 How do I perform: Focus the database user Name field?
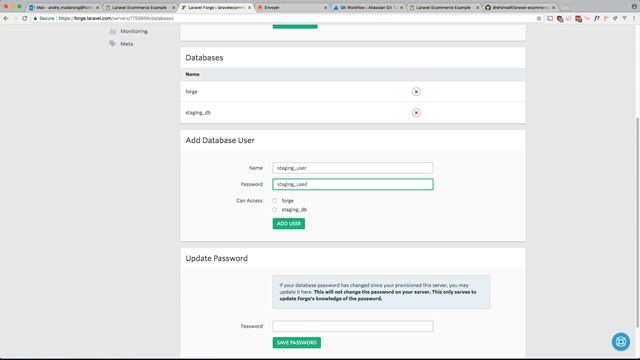coord(353,168)
